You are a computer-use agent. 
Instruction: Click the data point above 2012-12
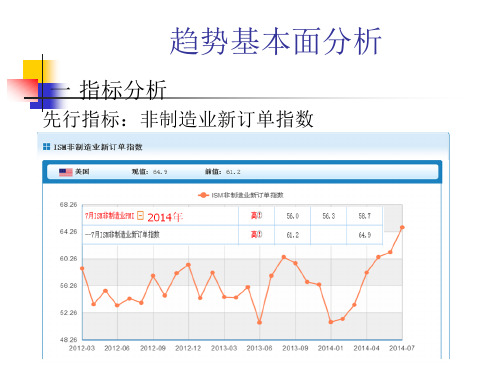188,265
